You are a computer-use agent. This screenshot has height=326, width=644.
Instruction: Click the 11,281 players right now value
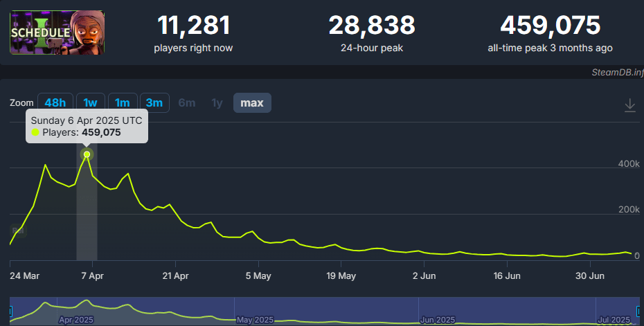(193, 26)
